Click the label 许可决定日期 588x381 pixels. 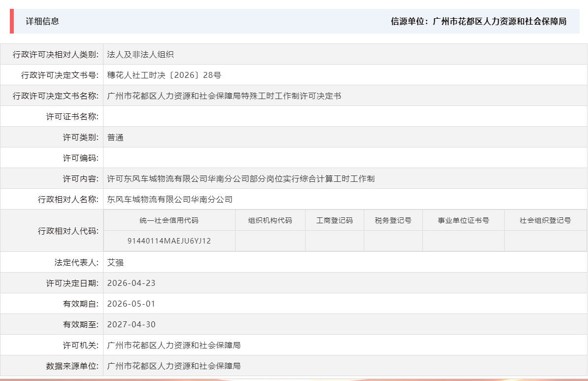pyautogui.click(x=72, y=283)
